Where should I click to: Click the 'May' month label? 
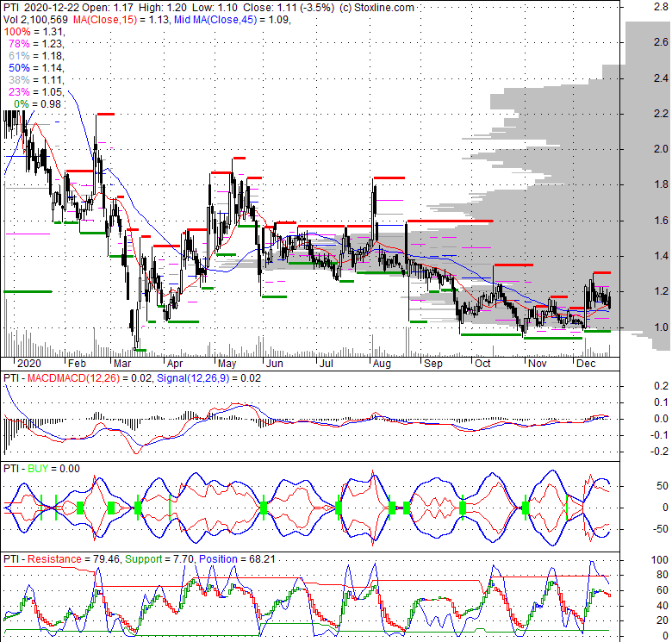(x=227, y=364)
